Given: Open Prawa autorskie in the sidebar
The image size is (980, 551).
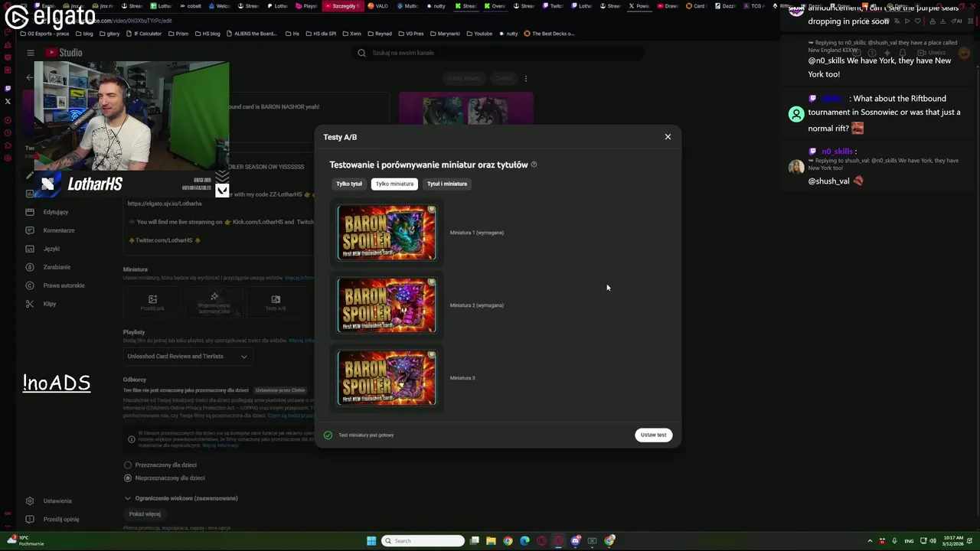Looking at the screenshot, I should (x=64, y=285).
